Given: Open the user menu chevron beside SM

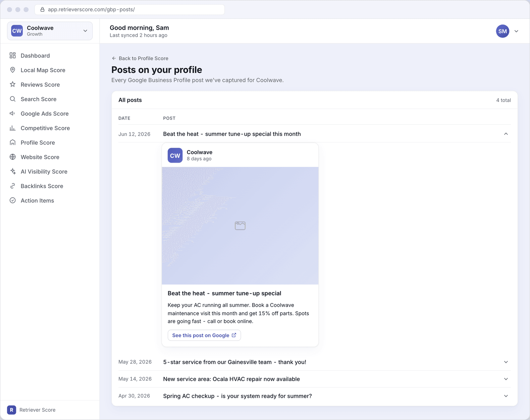Looking at the screenshot, I should [x=516, y=31].
